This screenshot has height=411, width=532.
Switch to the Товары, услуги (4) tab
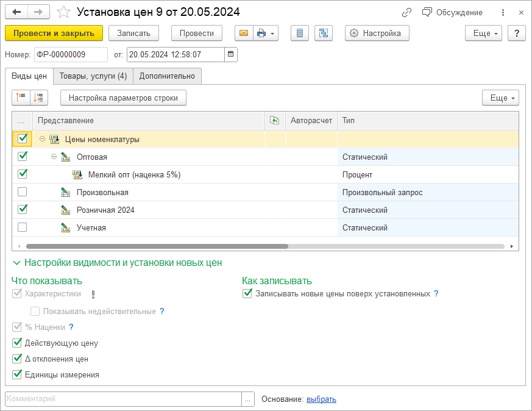tap(93, 76)
